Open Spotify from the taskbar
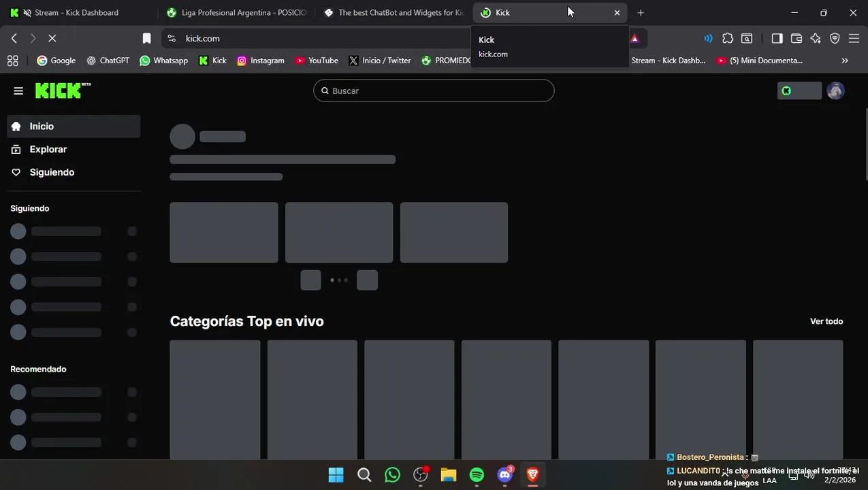This screenshot has width=868, height=490. click(477, 474)
